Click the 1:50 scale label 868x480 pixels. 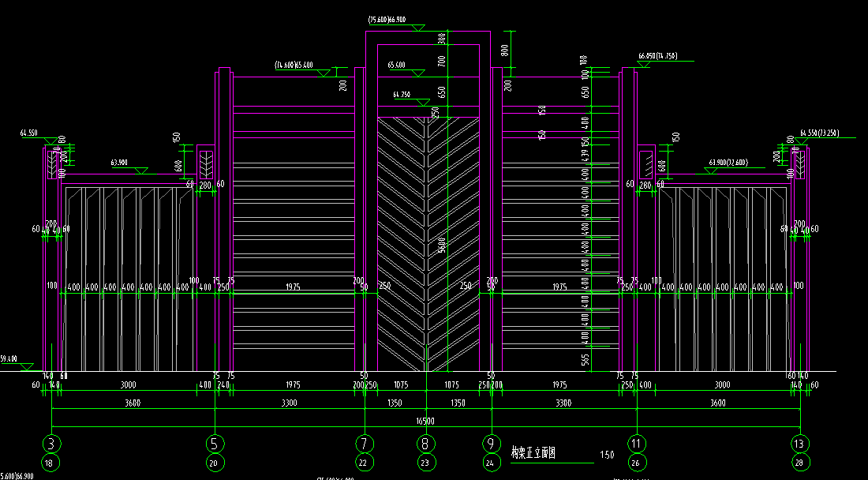click(x=607, y=455)
